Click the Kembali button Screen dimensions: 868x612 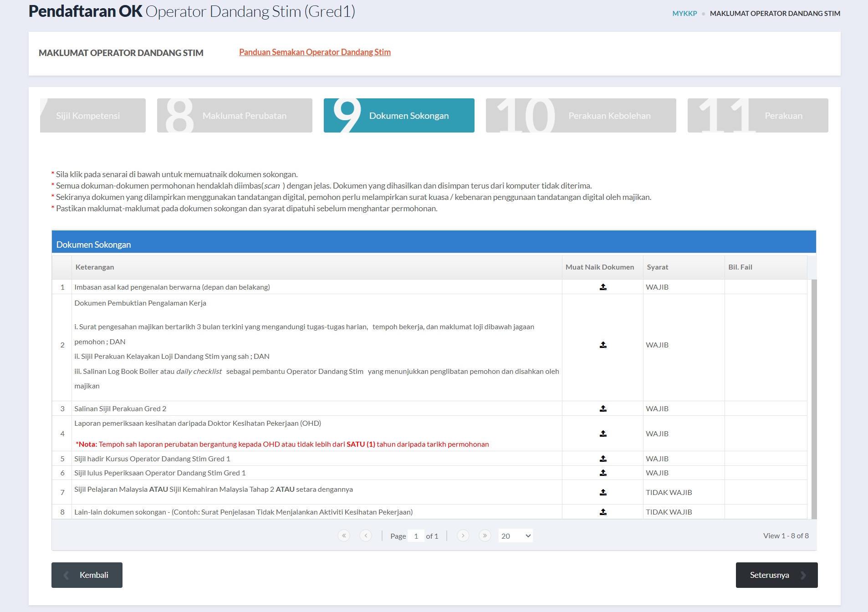pos(87,575)
